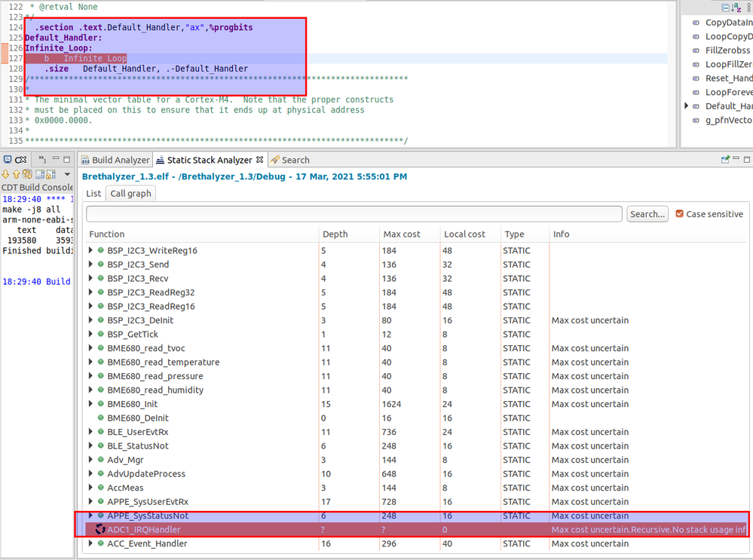Click the green dot icon of BME680_DeInit
The image size is (753, 560).
[101, 418]
